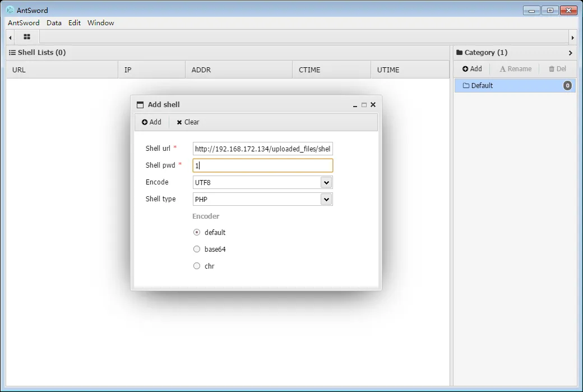Open the Window menu
Image resolution: width=583 pixels, height=392 pixels.
100,23
